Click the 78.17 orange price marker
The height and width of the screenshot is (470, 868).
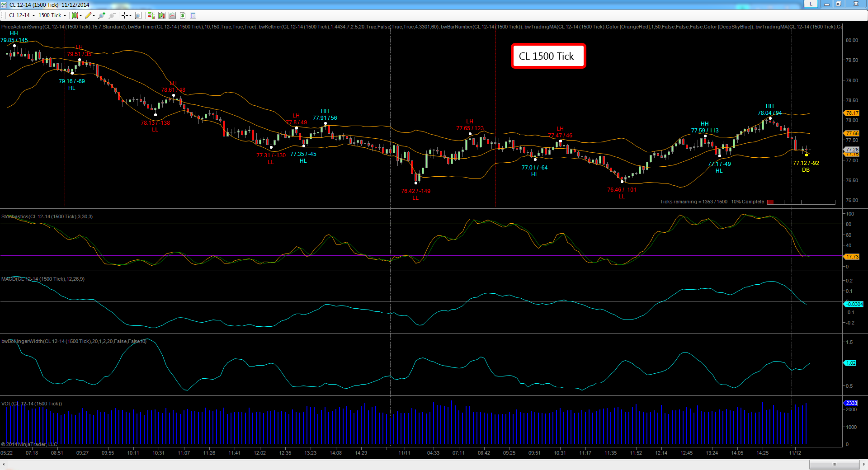(x=852, y=113)
